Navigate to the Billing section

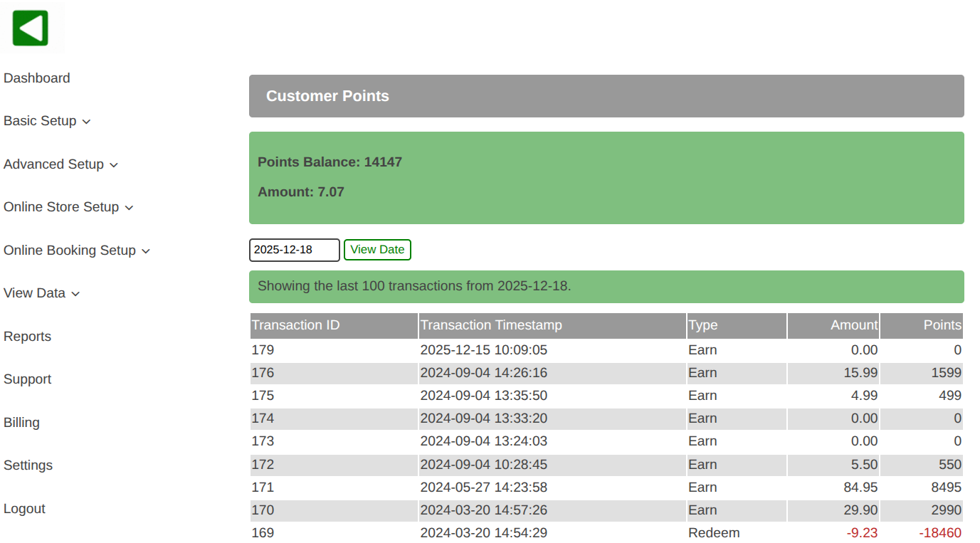[x=21, y=423]
